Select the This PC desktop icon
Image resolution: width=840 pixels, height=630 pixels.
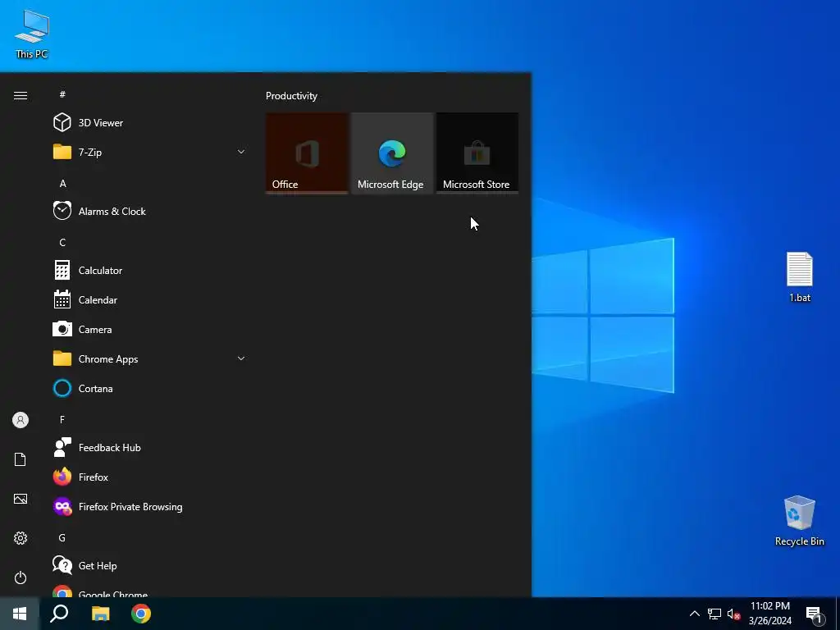tap(32, 33)
